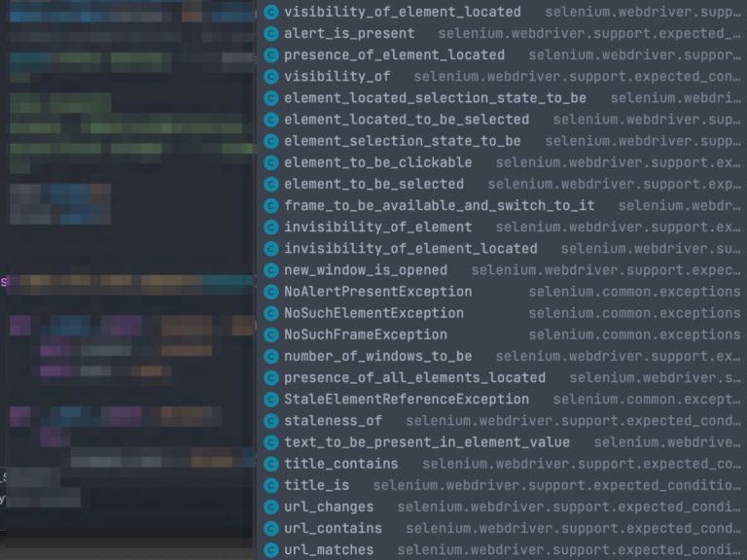Click the class icon next to alert_is_present
747x560 pixels.
click(x=271, y=34)
